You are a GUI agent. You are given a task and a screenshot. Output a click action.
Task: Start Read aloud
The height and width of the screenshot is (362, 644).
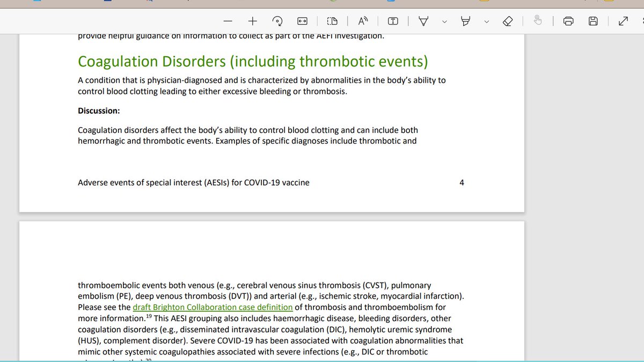[363, 21]
